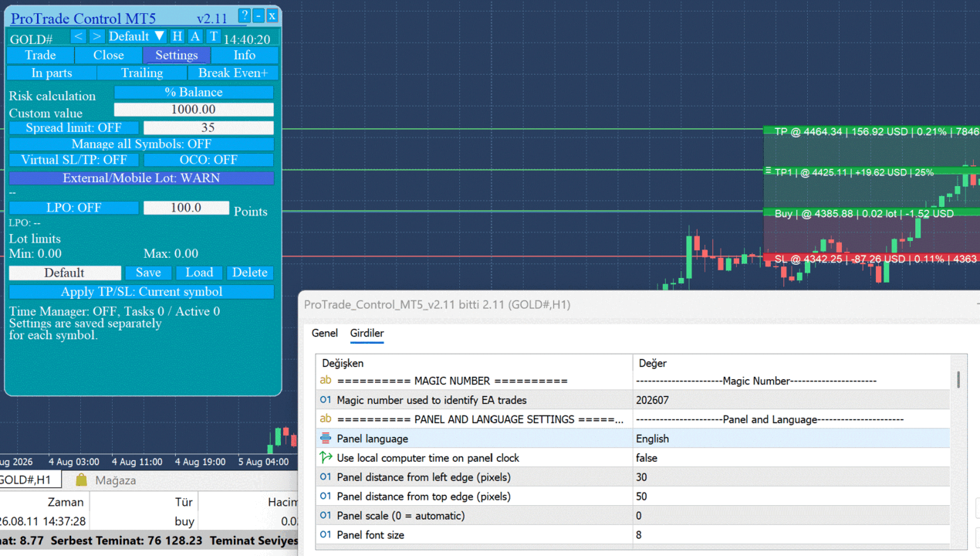This screenshot has height=556, width=980.
Task: Open the In parts sub-tab
Action: click(52, 73)
